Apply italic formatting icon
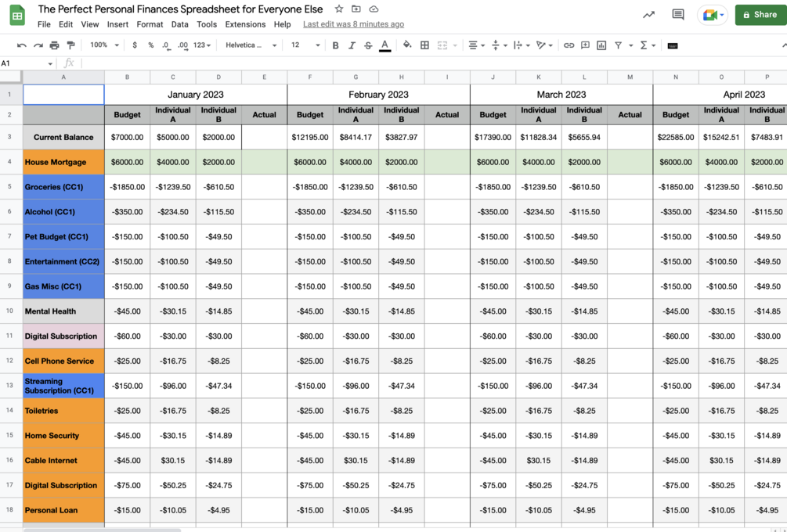 [352, 45]
